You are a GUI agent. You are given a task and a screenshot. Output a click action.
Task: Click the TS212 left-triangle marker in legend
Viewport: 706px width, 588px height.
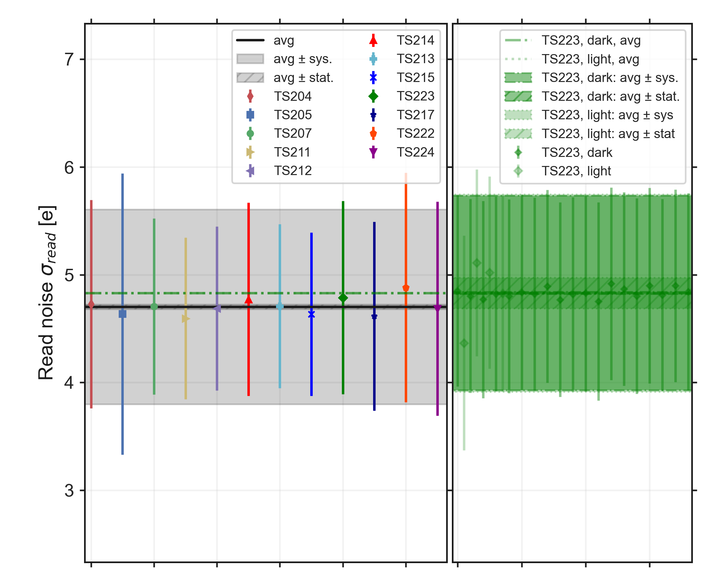point(250,171)
